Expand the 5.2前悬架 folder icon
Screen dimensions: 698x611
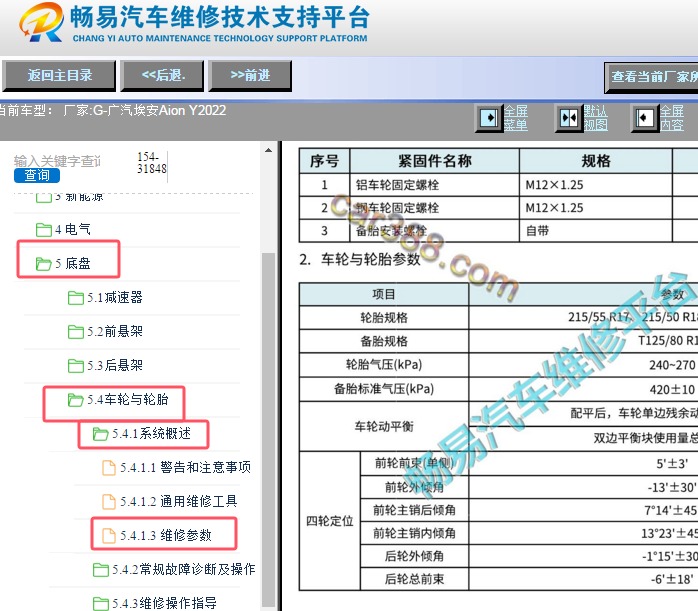[x=76, y=332]
